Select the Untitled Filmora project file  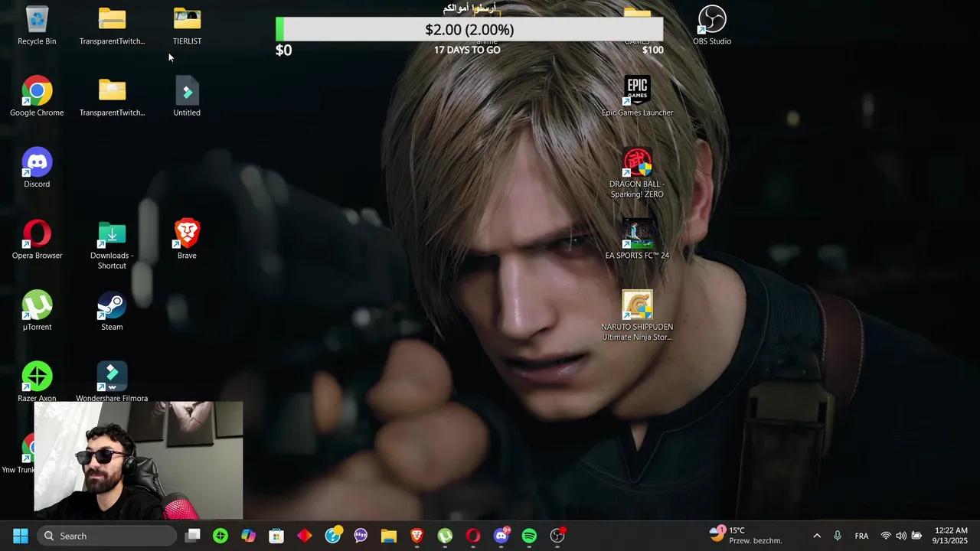tap(187, 96)
